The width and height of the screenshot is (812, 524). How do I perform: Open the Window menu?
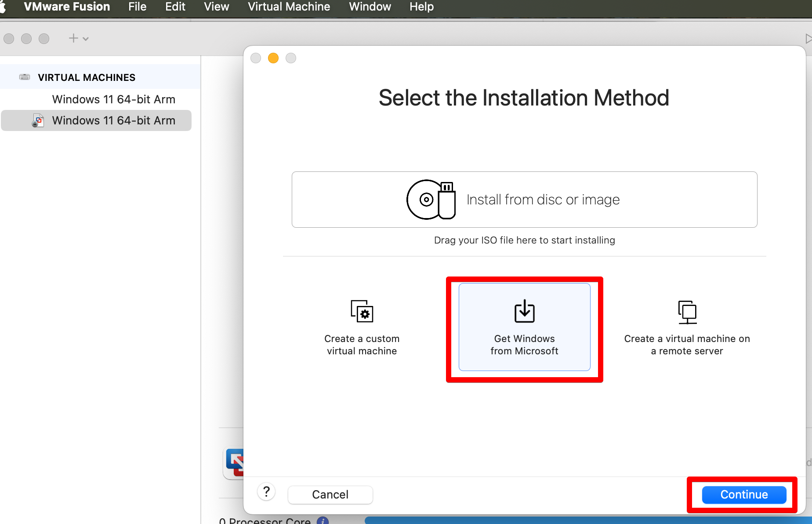tap(370, 7)
